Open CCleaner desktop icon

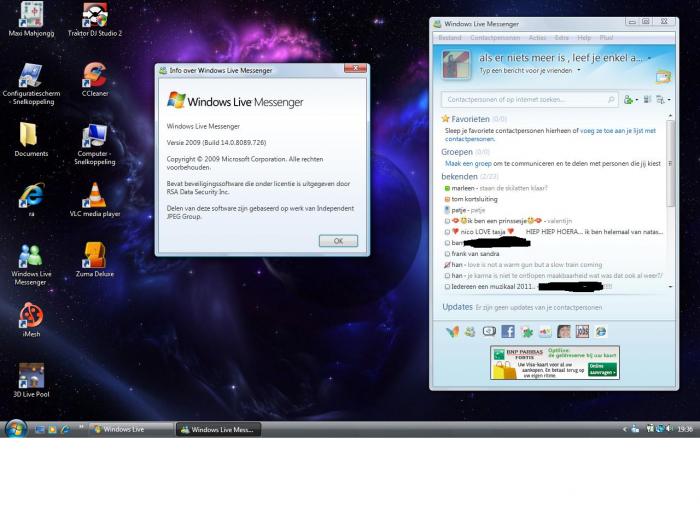[x=95, y=79]
